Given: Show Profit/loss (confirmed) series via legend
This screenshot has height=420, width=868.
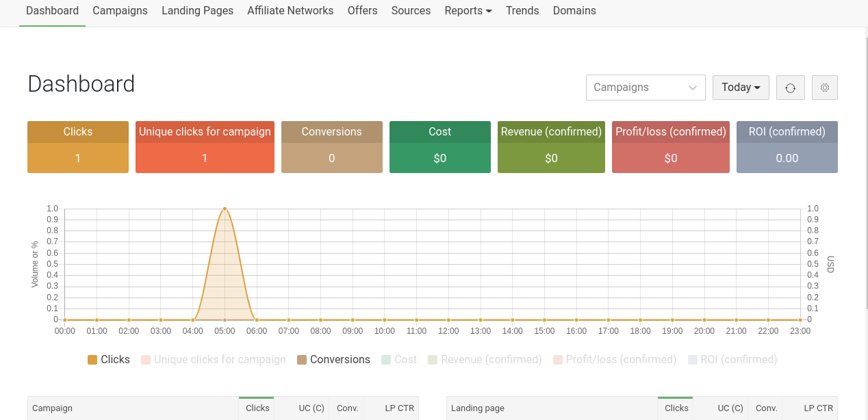Looking at the screenshot, I should click(x=615, y=360).
